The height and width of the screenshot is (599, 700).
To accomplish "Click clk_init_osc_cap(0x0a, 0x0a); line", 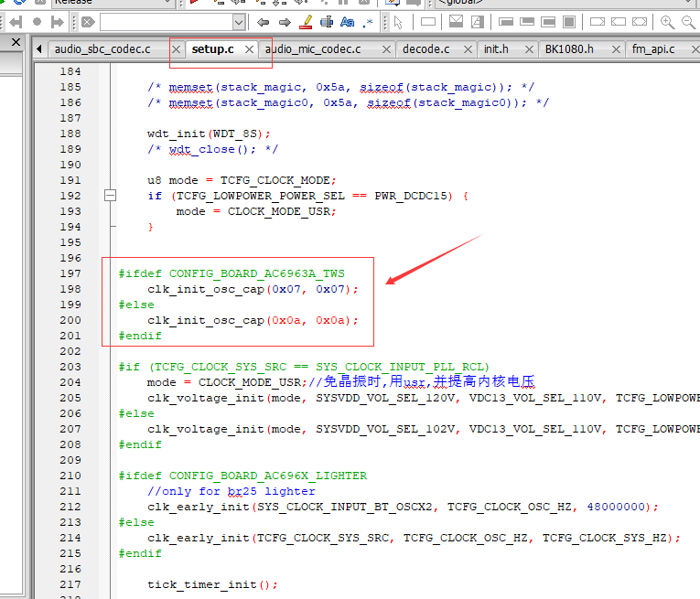I will [253, 320].
